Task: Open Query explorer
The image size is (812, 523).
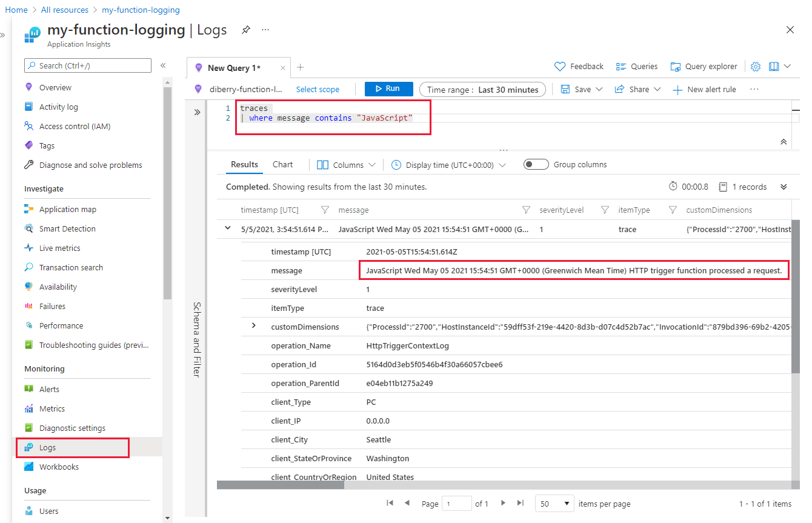Action: pos(704,67)
